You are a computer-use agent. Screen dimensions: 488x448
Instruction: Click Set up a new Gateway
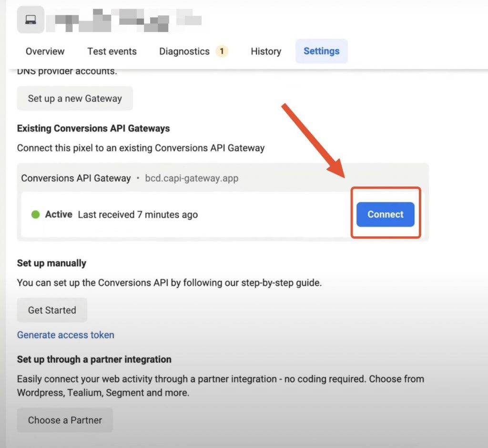74,98
